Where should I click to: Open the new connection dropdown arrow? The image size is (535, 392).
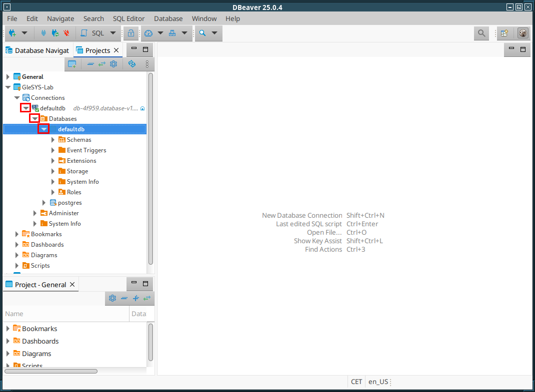tap(24, 33)
